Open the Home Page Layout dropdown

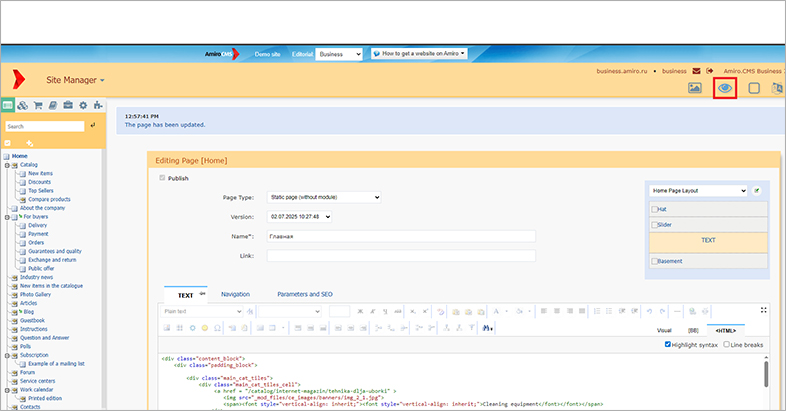[697, 189]
